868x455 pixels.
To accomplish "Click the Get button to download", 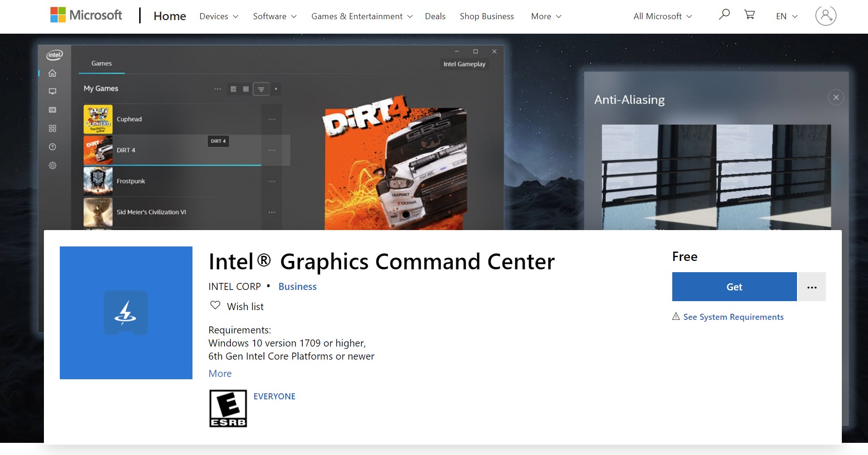I will point(734,287).
